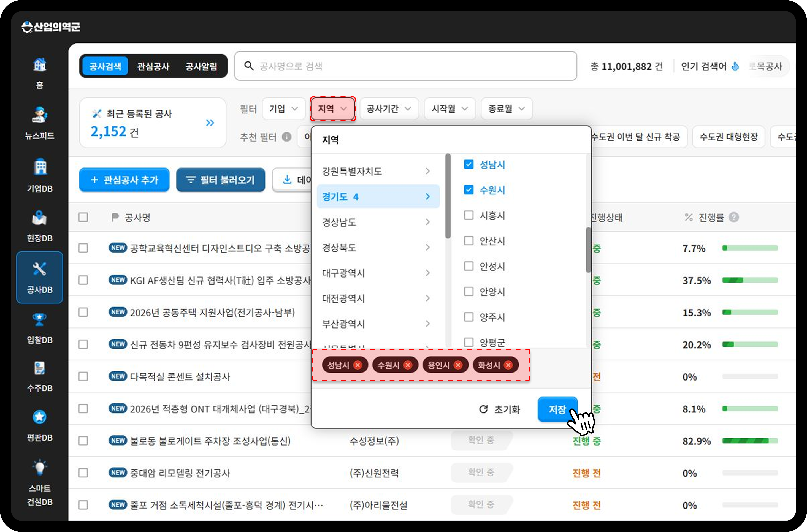
Task: Remove the 용인시 tag chip
Action: tap(458, 365)
